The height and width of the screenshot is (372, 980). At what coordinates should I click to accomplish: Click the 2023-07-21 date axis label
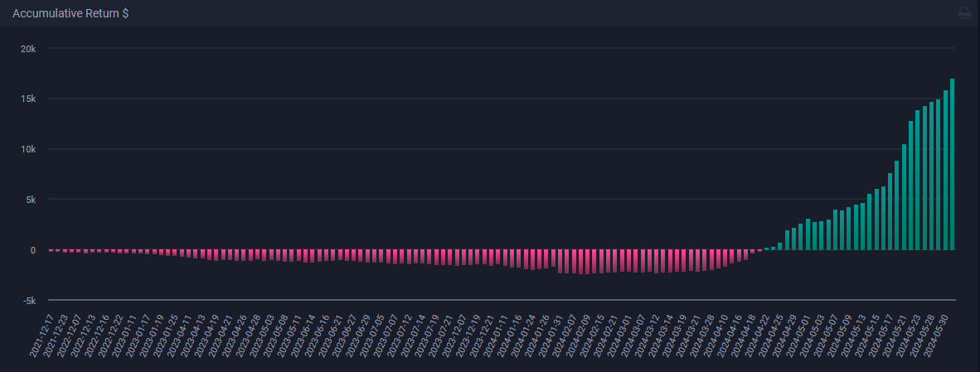(440, 336)
